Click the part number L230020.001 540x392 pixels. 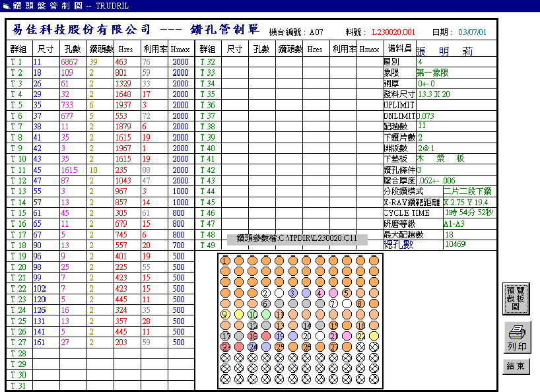(x=393, y=32)
